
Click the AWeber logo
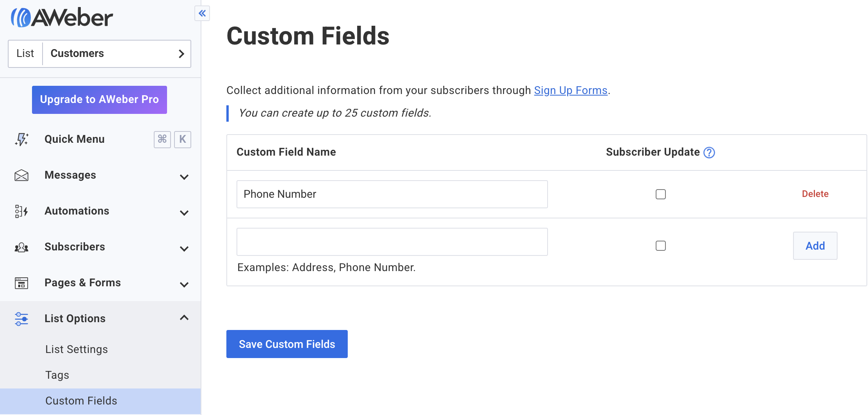tap(60, 16)
